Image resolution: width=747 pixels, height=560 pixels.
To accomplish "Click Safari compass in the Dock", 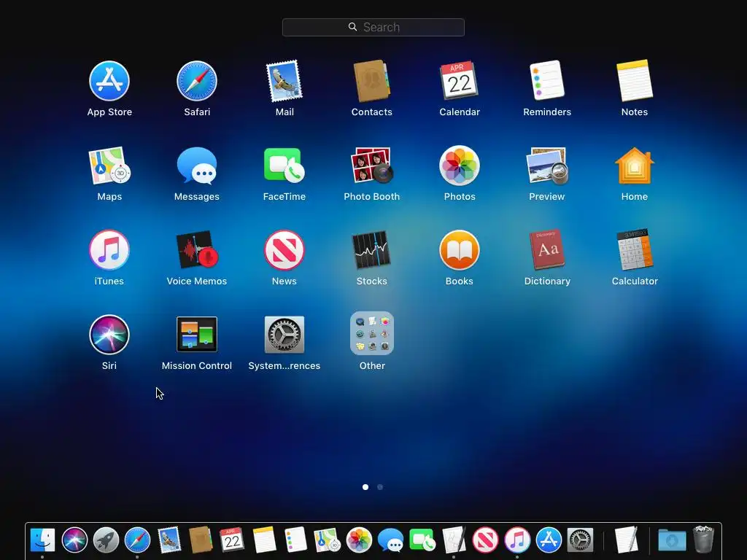I will click(137, 540).
